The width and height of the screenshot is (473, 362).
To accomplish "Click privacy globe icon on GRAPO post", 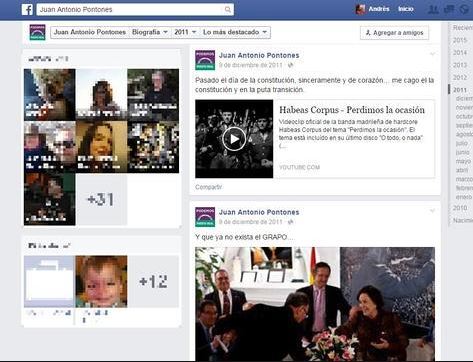I will tap(290, 222).
